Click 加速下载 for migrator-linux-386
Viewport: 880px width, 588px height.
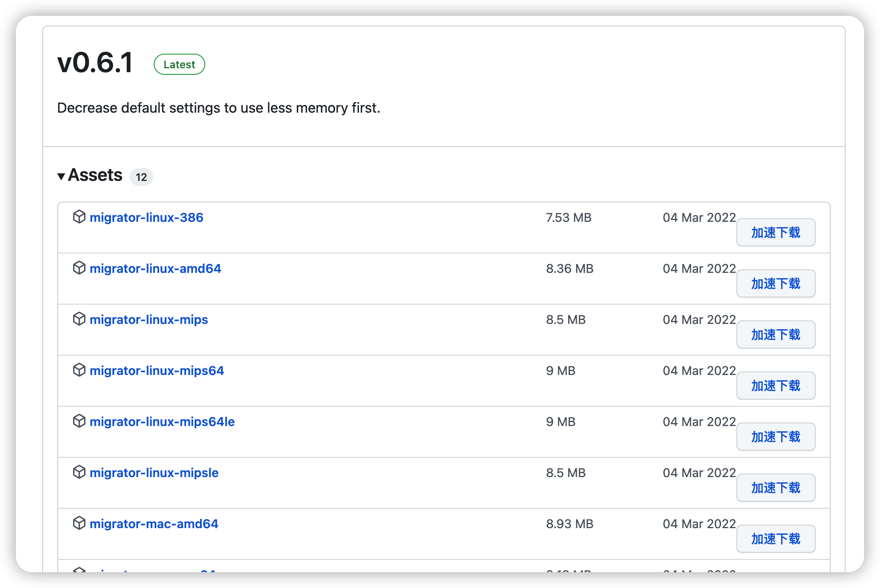coord(775,232)
